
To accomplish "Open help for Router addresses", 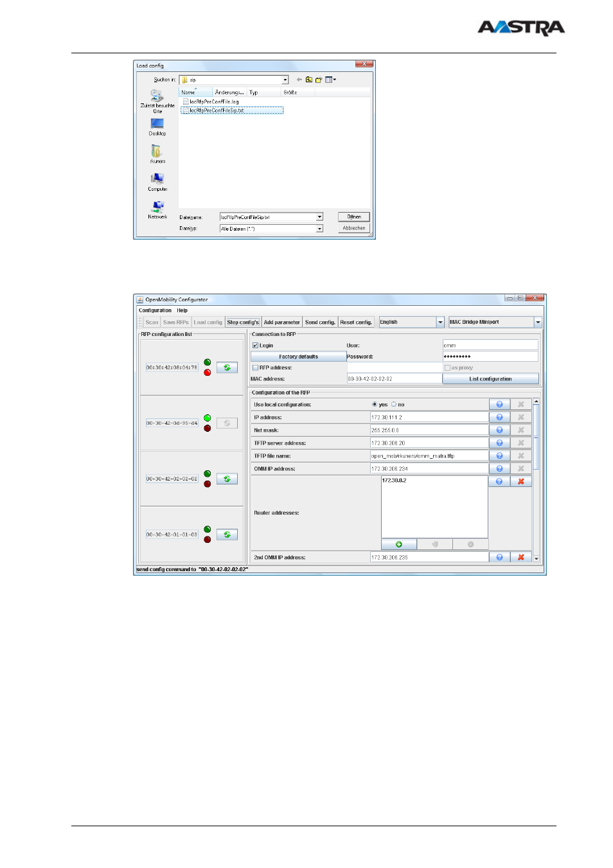I will (x=499, y=481).
